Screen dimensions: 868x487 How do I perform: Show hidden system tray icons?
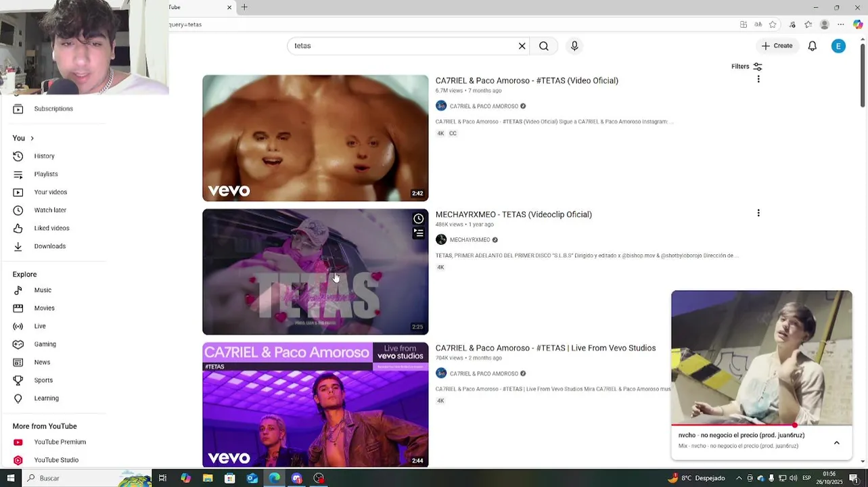pos(739,478)
